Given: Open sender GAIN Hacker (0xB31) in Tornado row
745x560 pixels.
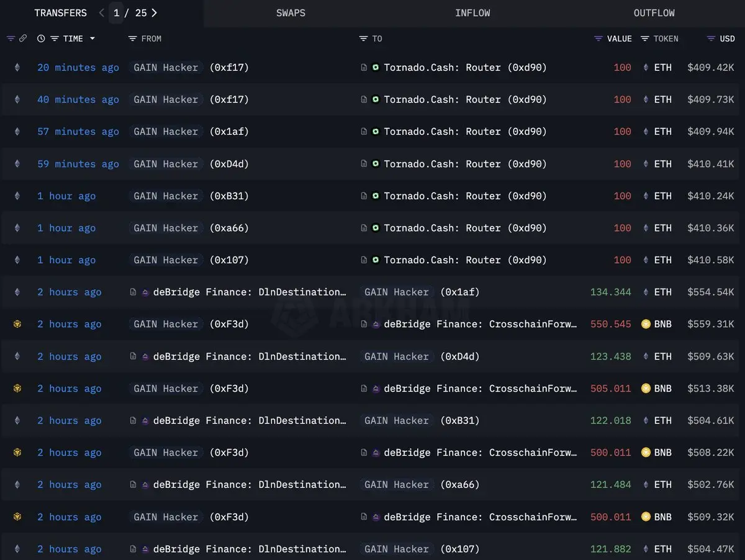Looking at the screenshot, I should pos(189,196).
